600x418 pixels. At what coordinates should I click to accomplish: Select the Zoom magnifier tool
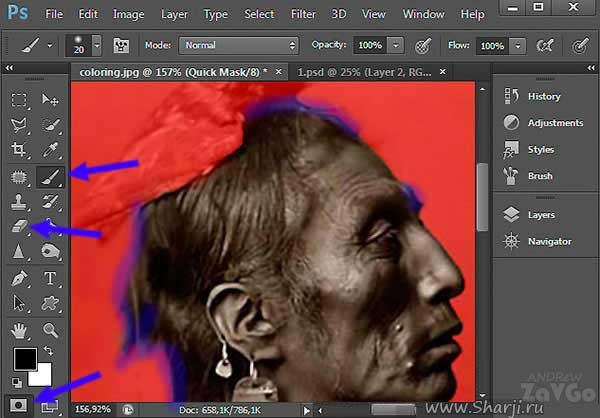pos(49,329)
